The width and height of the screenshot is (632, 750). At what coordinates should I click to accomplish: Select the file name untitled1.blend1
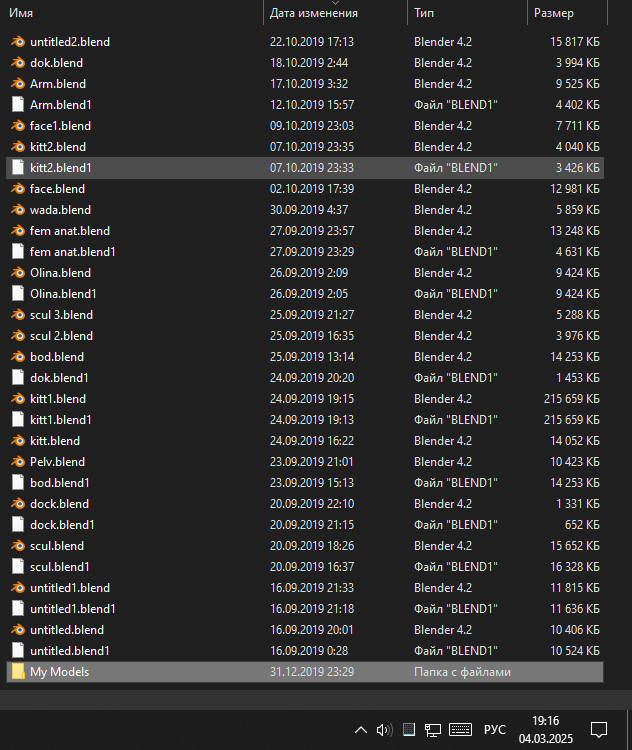point(73,609)
